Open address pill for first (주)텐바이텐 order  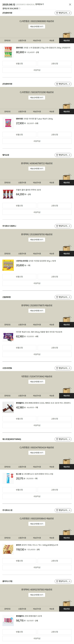63,13
